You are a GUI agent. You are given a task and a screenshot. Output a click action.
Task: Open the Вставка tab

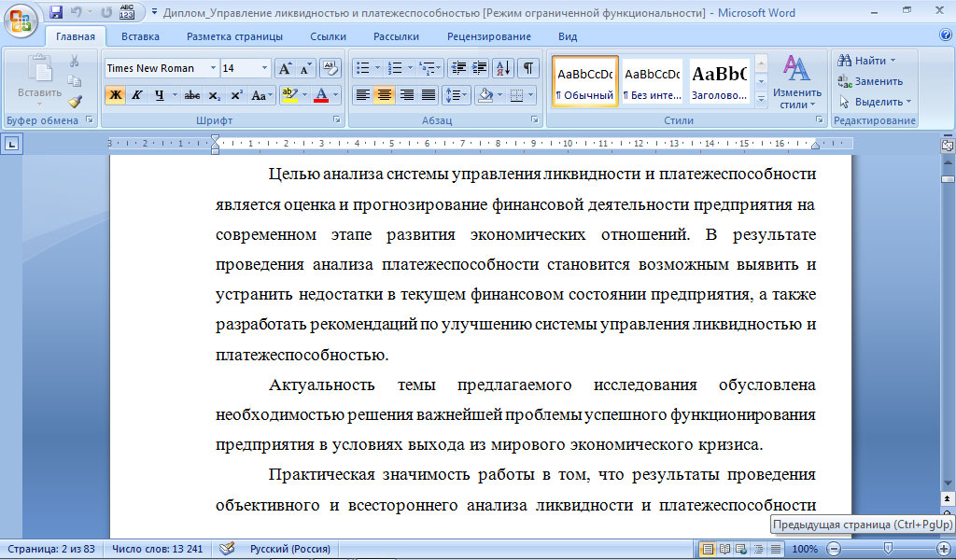tap(140, 36)
